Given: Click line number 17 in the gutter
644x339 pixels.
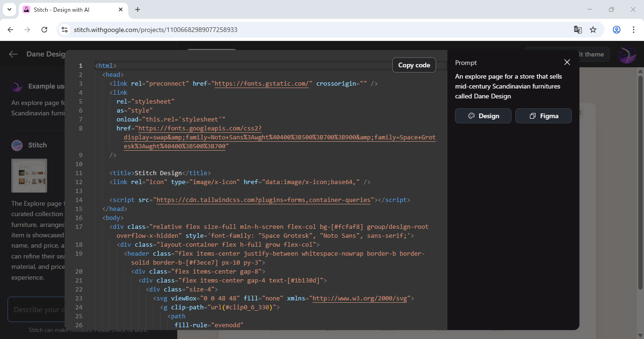Looking at the screenshot, I should coord(79,227).
